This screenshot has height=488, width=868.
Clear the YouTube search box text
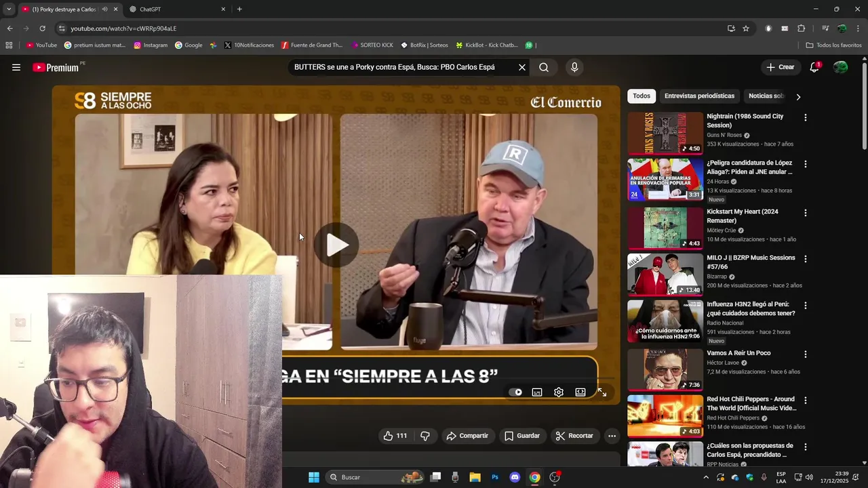tap(522, 67)
